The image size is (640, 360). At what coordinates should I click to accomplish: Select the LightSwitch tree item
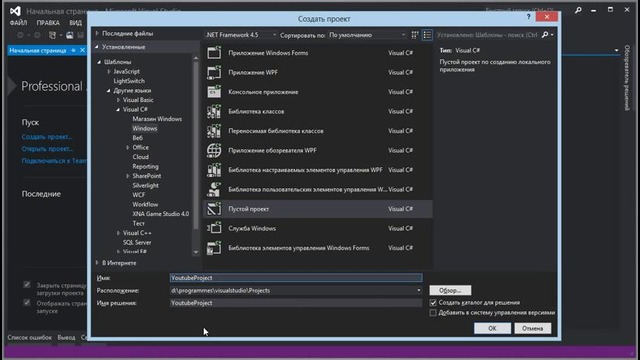pos(129,81)
